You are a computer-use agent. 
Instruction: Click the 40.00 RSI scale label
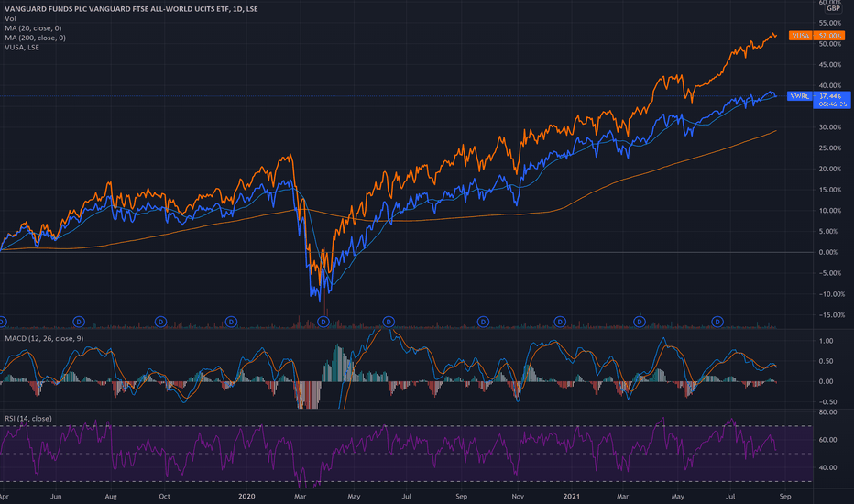(x=827, y=467)
